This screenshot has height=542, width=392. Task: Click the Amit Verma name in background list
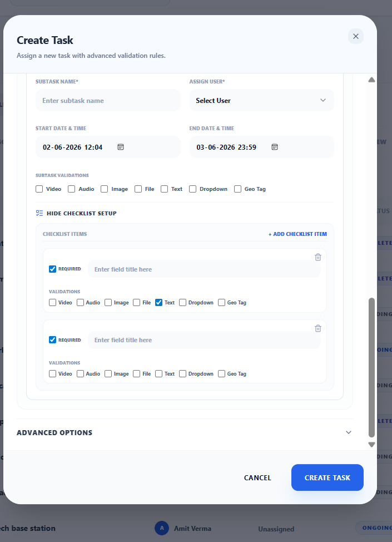tap(192, 529)
